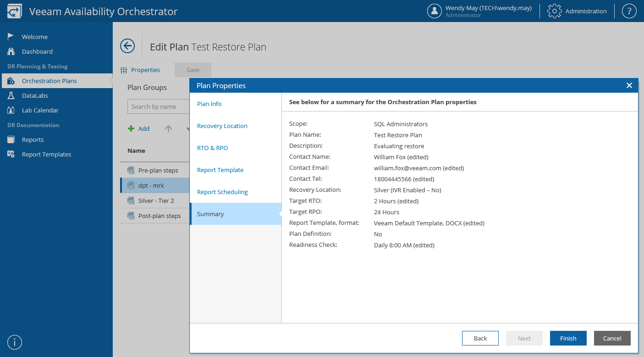Open Report Templates in the sidebar
The height and width of the screenshot is (357, 644).
click(x=46, y=154)
